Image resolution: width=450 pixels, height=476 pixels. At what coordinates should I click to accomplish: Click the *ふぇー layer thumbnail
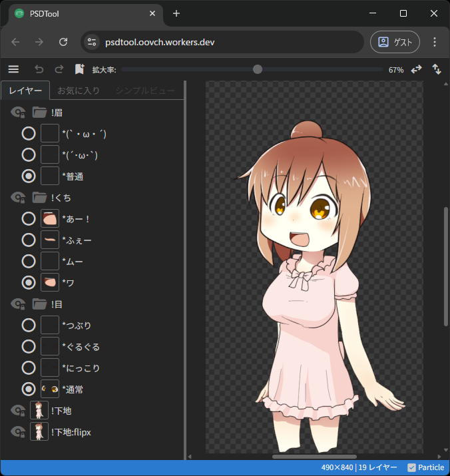pos(50,240)
